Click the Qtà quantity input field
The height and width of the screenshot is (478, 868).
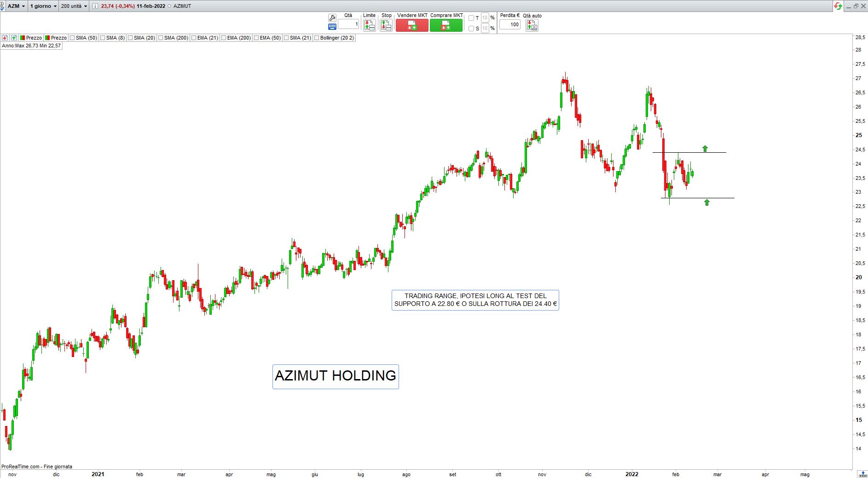pos(348,24)
